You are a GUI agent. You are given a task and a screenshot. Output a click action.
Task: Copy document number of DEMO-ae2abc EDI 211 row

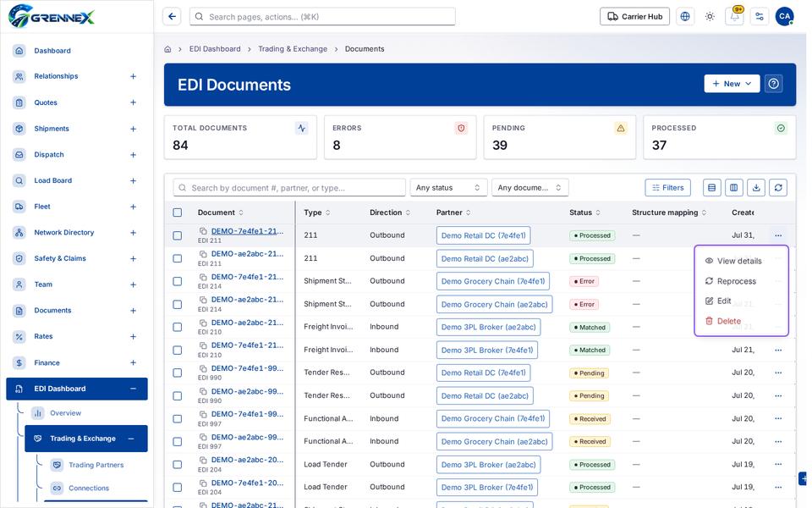click(204, 254)
